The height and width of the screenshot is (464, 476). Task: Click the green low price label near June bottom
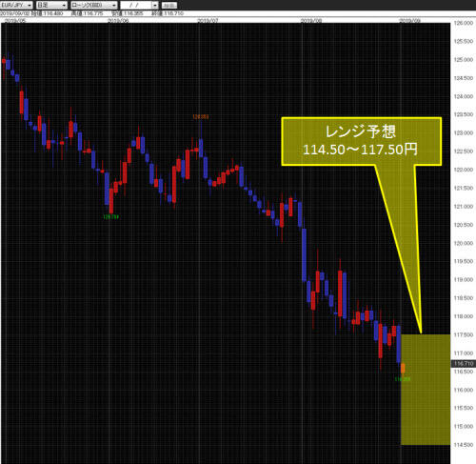pos(110,217)
